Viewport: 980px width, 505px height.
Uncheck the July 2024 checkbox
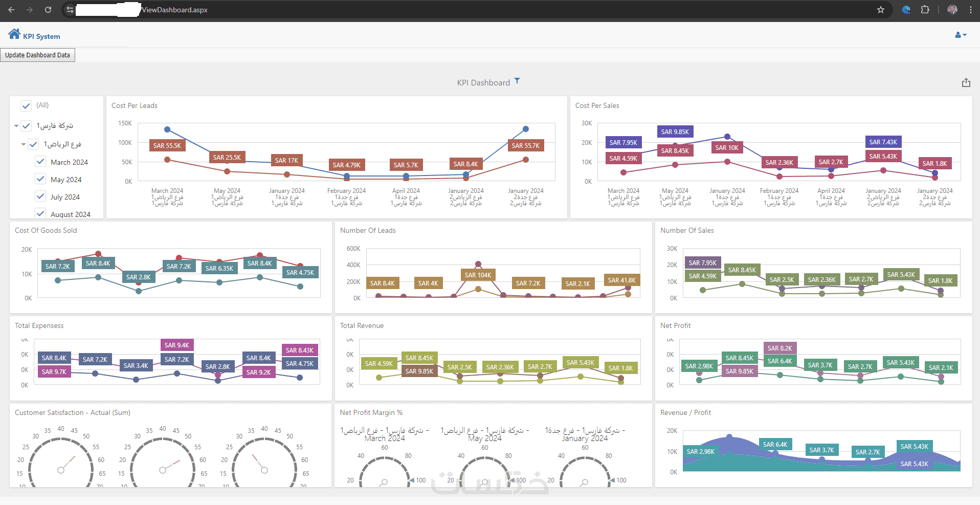click(x=40, y=196)
